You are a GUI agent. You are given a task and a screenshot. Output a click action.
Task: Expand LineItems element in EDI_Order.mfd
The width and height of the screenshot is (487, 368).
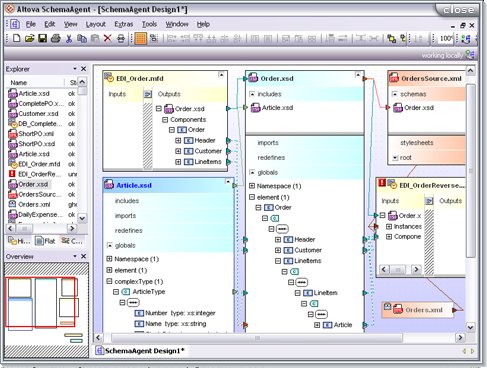pyautogui.click(x=178, y=162)
